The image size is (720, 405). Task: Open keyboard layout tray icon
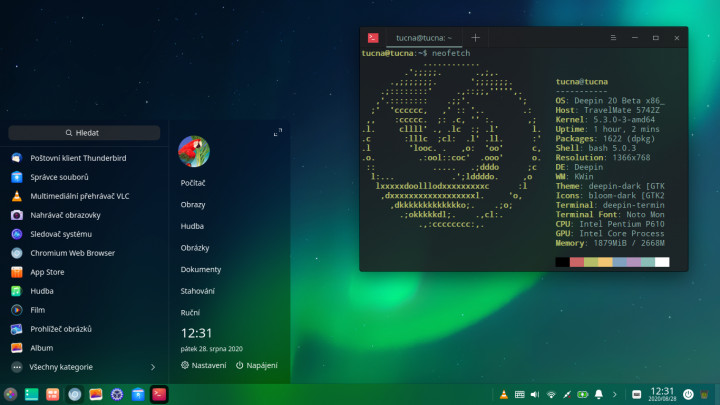tap(519, 394)
